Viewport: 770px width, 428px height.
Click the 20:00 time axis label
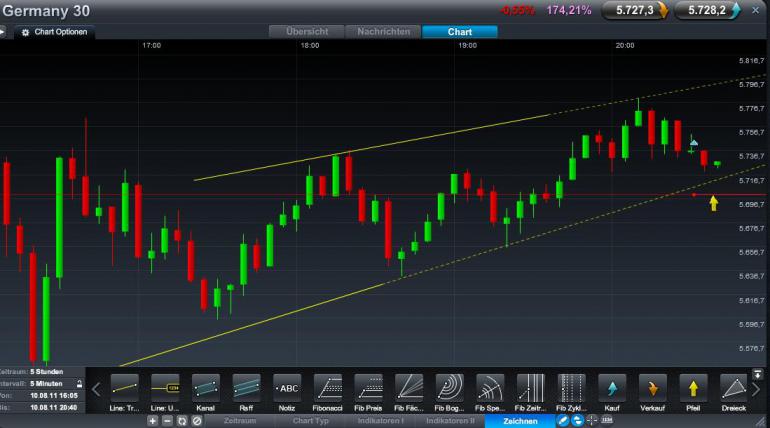coord(625,45)
